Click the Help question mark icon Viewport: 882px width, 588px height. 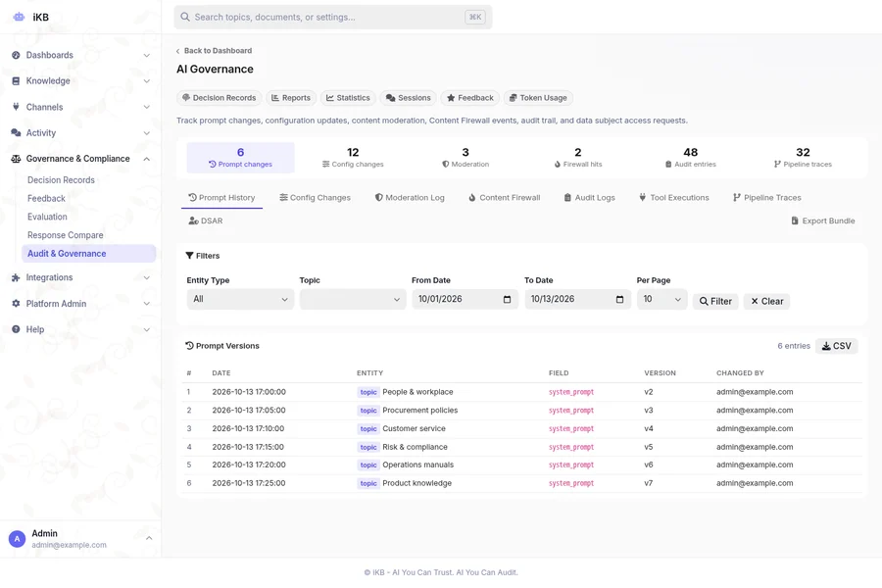tap(16, 329)
